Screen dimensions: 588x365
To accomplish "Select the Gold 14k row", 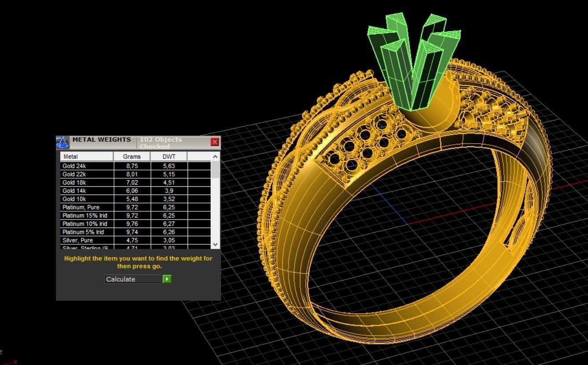I will point(136,191).
